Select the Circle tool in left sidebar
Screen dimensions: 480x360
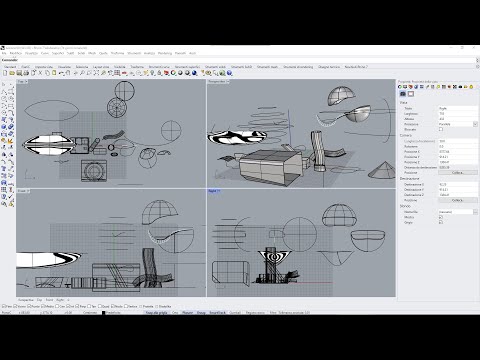point(4,99)
